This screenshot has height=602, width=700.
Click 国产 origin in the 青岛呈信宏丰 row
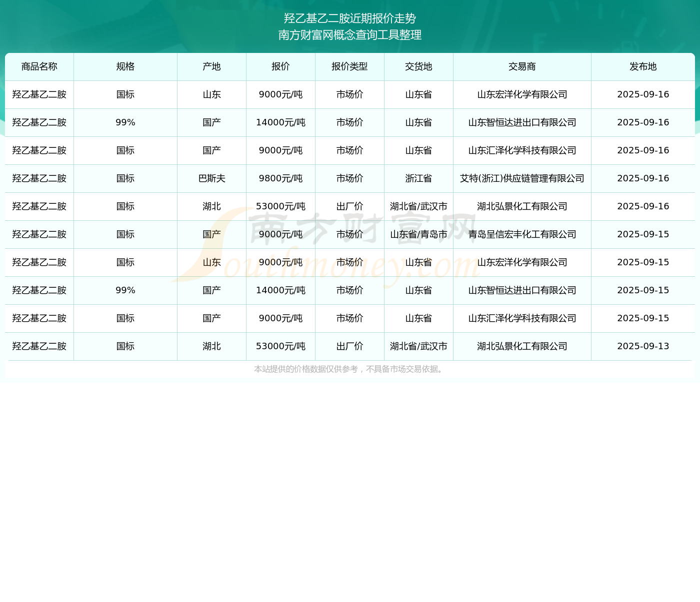tap(212, 234)
